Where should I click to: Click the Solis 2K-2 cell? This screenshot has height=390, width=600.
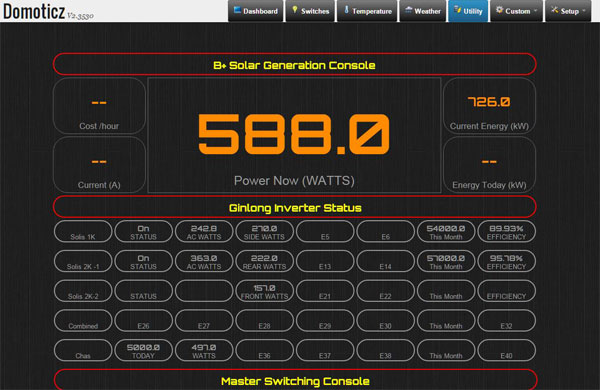(x=83, y=291)
